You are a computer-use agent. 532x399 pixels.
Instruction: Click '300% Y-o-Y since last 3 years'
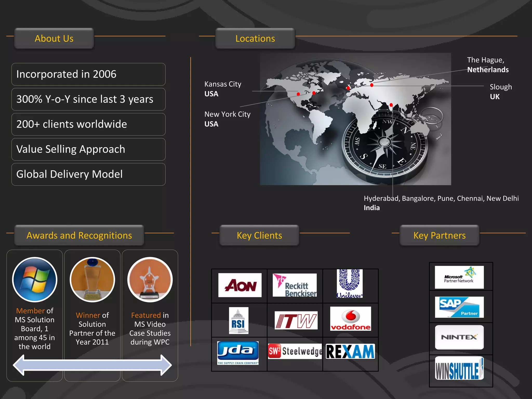(88, 99)
